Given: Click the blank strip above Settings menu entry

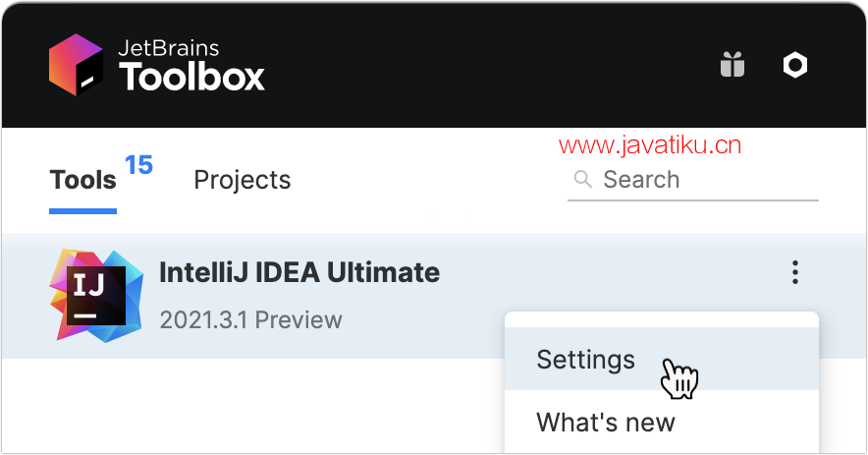Looking at the screenshot, I should point(662,319).
